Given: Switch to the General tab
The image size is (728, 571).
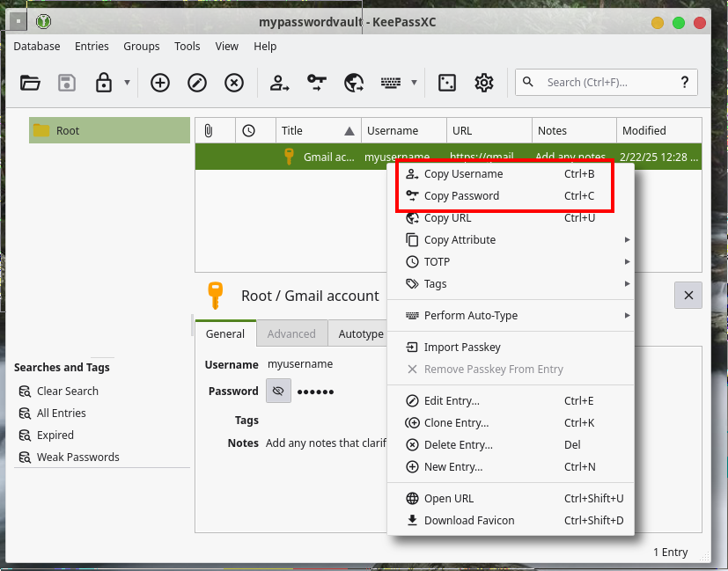Looking at the screenshot, I should tap(225, 333).
